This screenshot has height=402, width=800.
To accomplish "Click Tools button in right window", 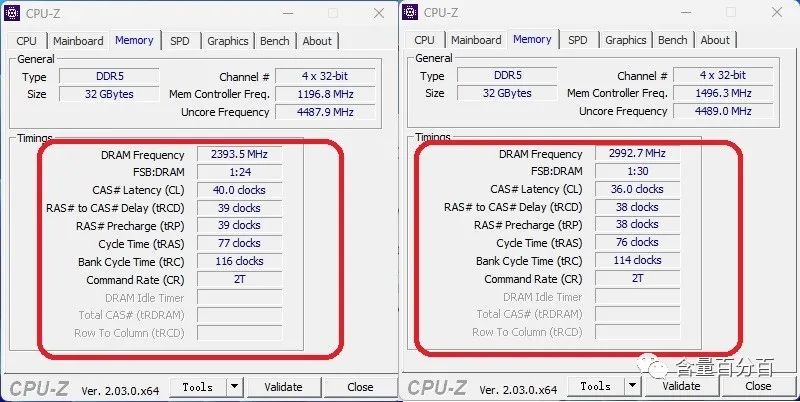I will coord(596,386).
